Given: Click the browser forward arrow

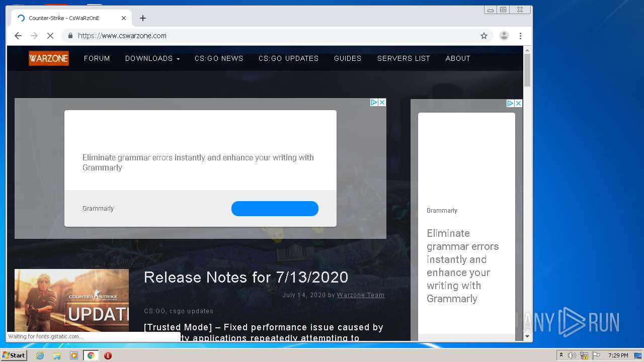Looking at the screenshot, I should point(34,36).
